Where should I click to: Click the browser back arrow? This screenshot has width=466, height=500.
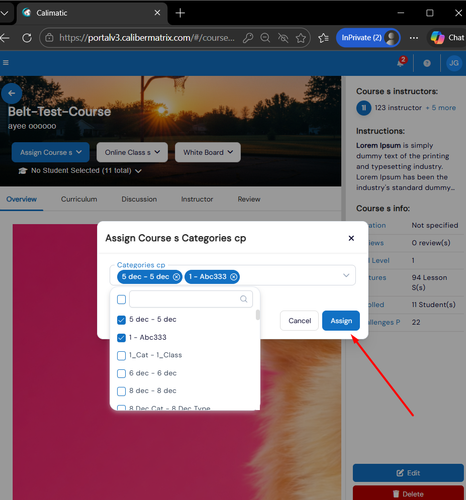(x=5, y=38)
